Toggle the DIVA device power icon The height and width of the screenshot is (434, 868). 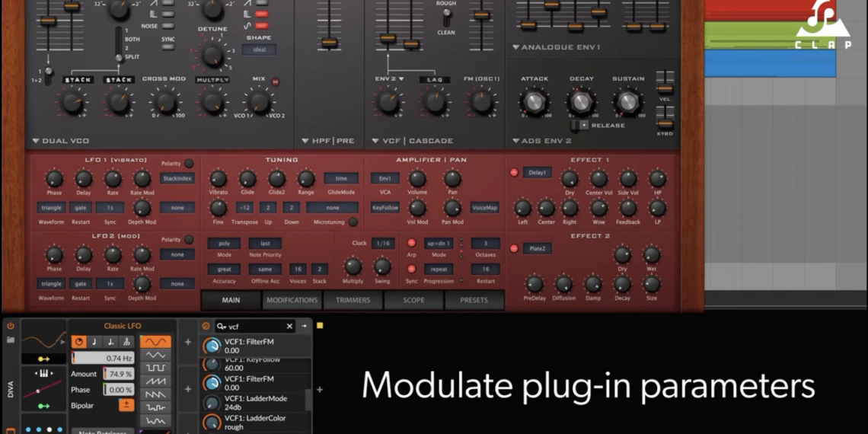pos(11,326)
